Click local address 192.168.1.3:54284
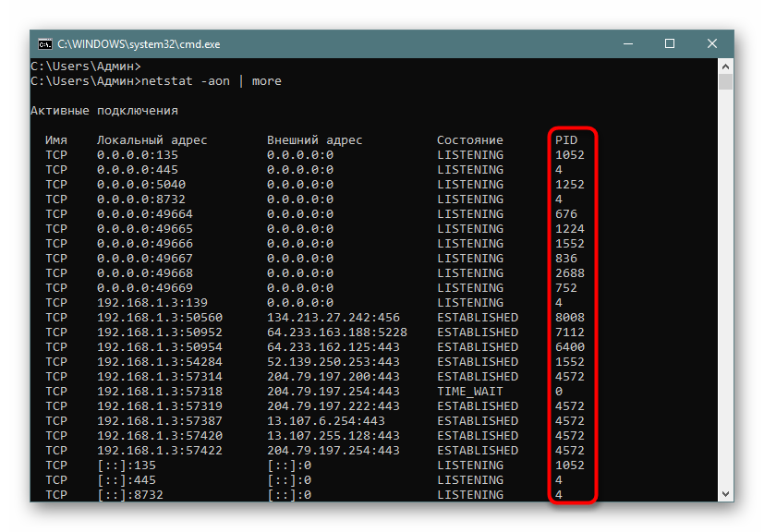764x532 pixels. (160, 362)
